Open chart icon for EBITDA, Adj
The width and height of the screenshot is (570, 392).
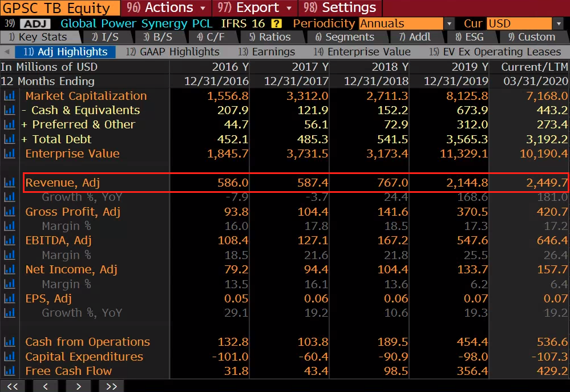coord(10,241)
